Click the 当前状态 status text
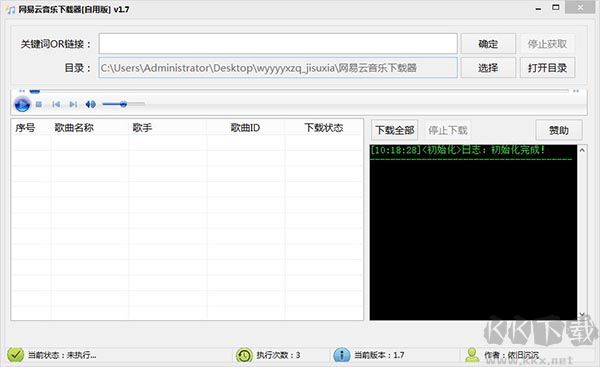Image resolution: width=600 pixels, height=367 pixels. click(62, 355)
